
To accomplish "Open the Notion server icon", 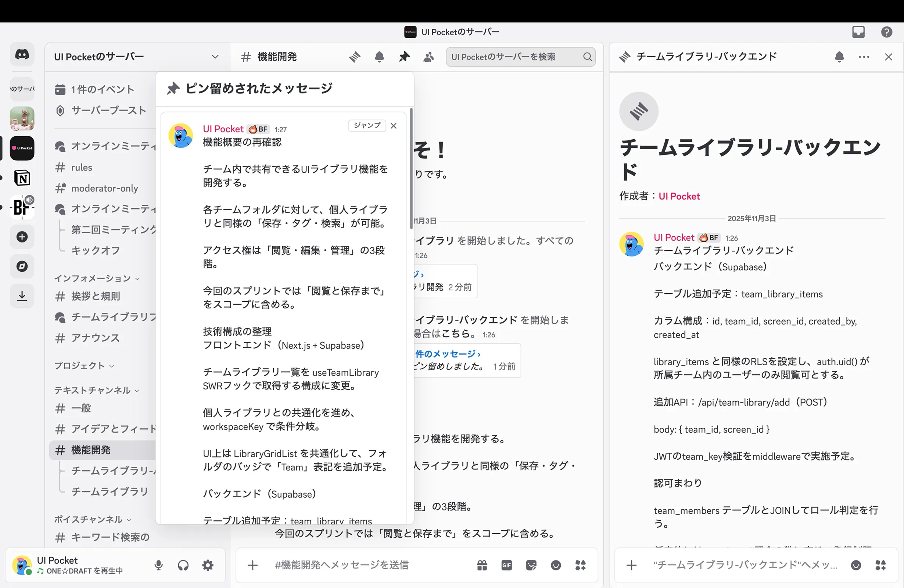I will [22, 178].
